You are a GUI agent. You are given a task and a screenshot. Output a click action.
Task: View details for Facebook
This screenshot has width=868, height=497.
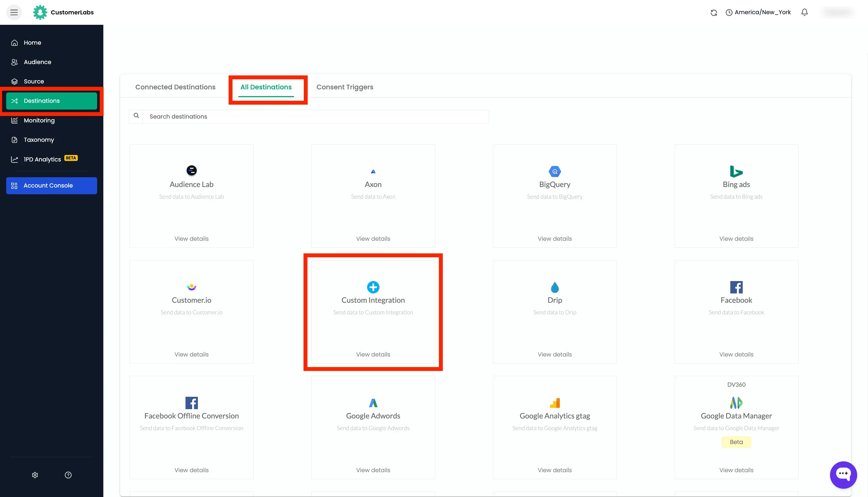coord(736,354)
